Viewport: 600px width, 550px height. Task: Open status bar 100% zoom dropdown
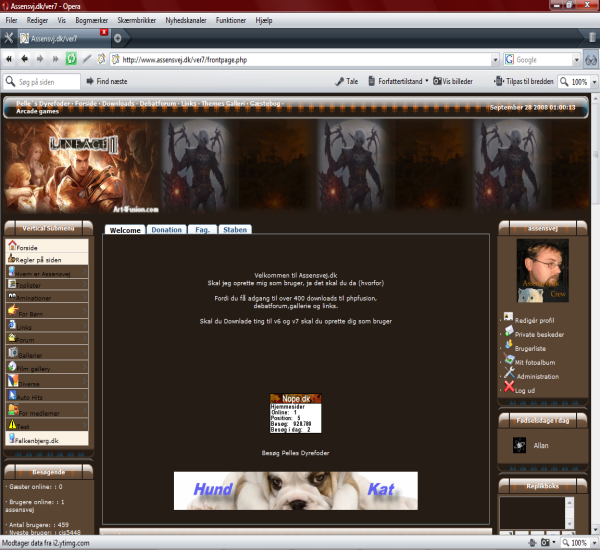(x=594, y=543)
